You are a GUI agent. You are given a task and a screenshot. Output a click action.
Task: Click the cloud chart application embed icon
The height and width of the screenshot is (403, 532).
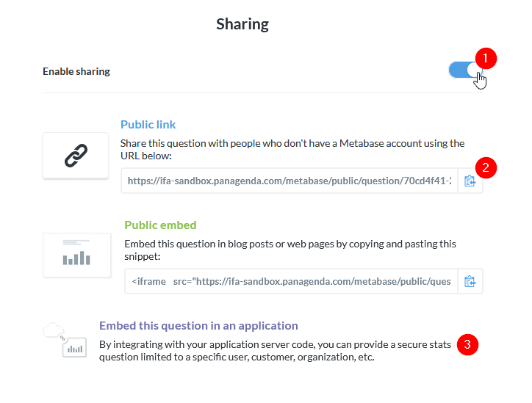click(66, 341)
